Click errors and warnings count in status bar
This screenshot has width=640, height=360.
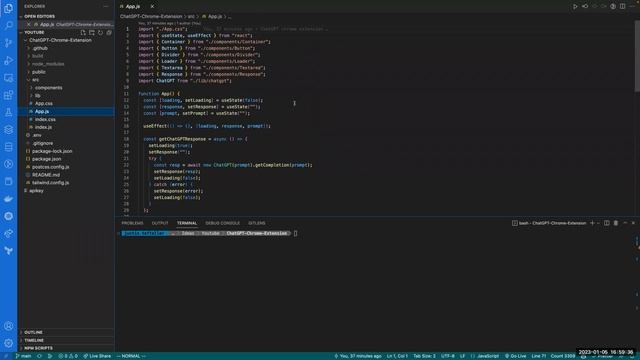tap(68, 356)
